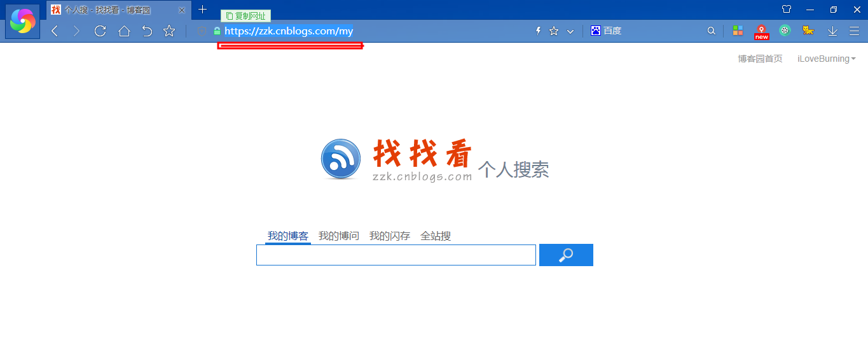Viewport: 868px width, 361px height.
Task: Select the 我的博客 search tab
Action: (288, 236)
